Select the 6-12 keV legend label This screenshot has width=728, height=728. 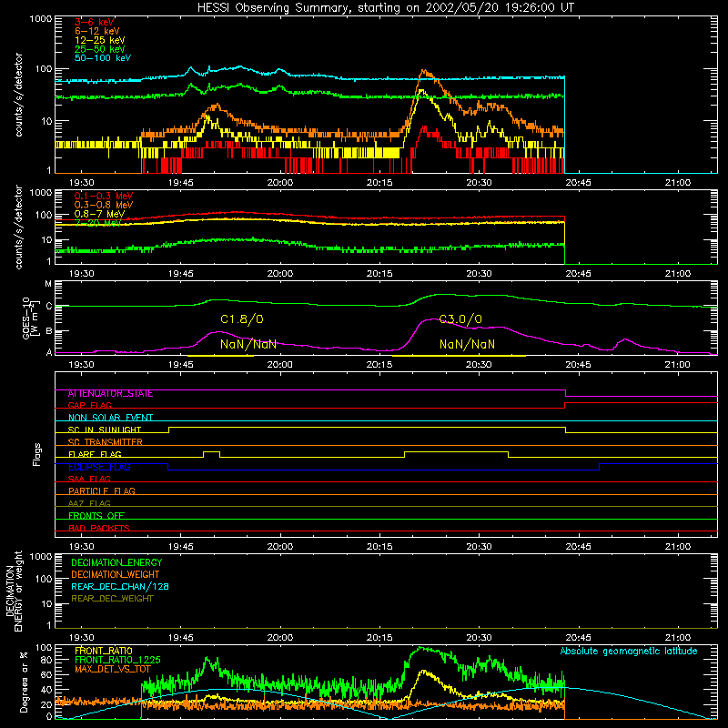97,31
